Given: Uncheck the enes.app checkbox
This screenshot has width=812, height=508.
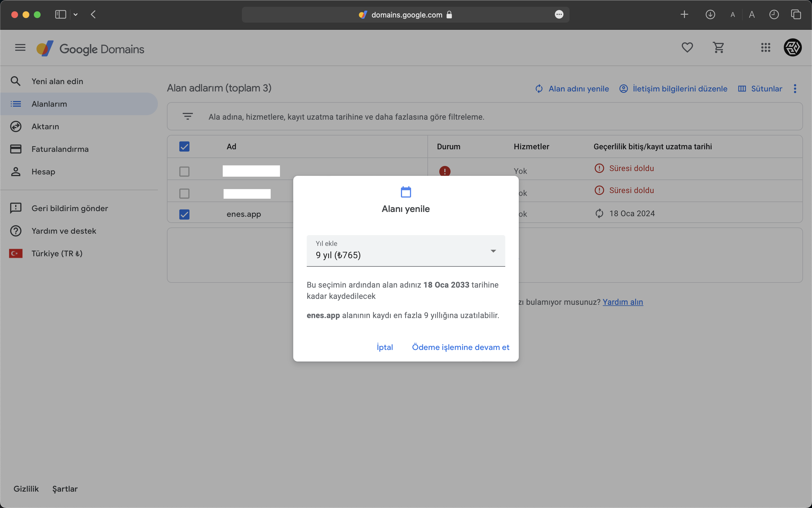Looking at the screenshot, I should 184,214.
